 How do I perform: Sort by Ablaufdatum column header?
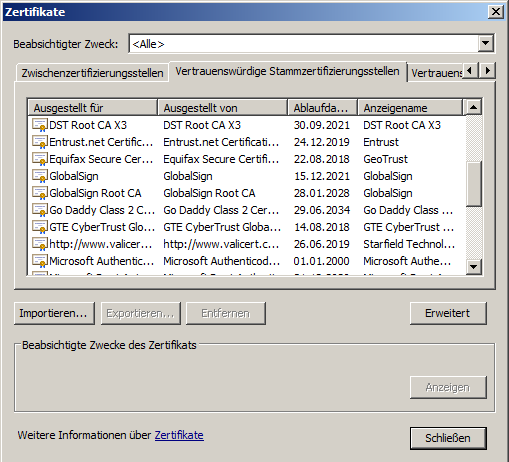322,108
